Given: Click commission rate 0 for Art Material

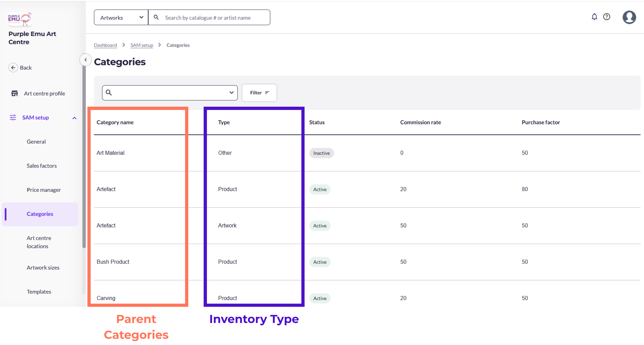Looking at the screenshot, I should coord(402,153).
